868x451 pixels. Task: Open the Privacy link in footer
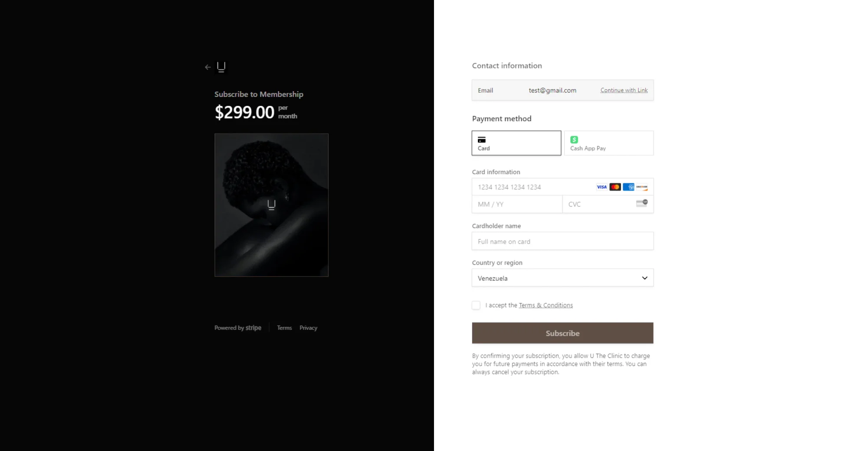coord(308,328)
